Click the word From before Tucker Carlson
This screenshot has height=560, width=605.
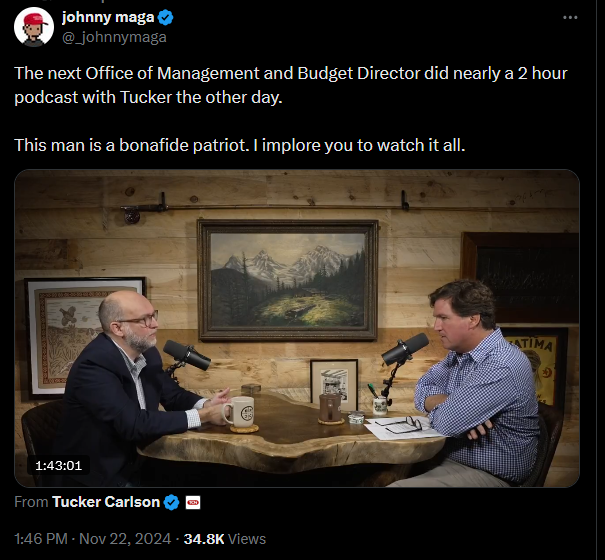click(31, 502)
